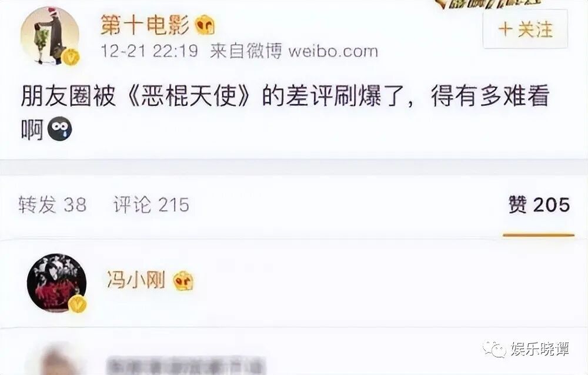Open the weibo.com source link
The image size is (588, 375).
(x=333, y=51)
